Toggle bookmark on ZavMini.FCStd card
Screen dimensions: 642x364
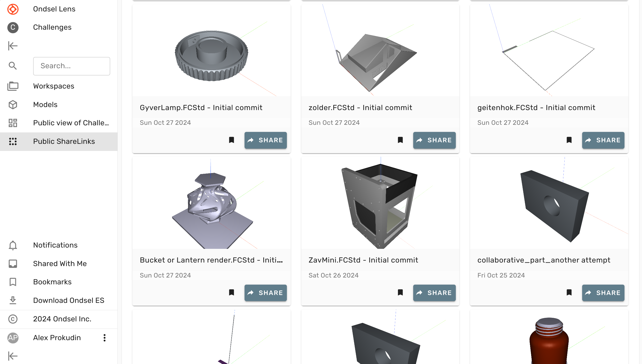(x=400, y=292)
